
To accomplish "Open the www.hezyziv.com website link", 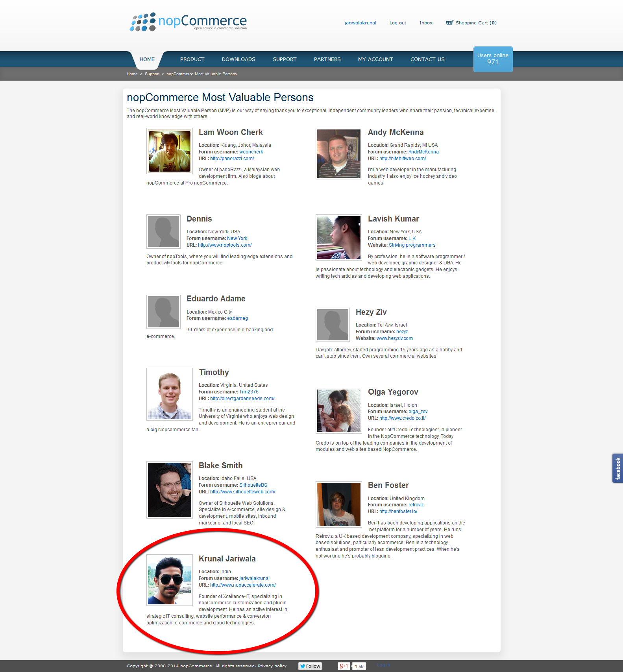I will 395,338.
